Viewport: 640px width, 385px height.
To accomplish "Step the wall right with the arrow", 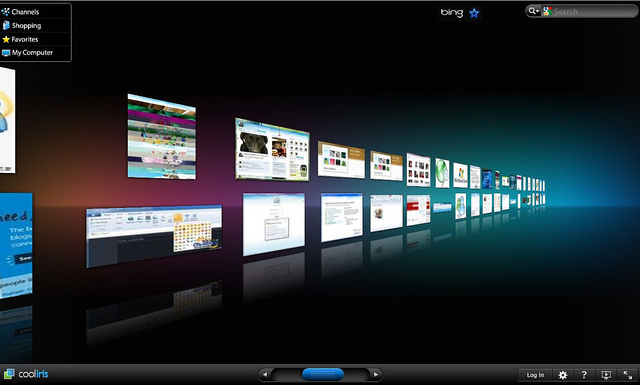I will (x=376, y=374).
